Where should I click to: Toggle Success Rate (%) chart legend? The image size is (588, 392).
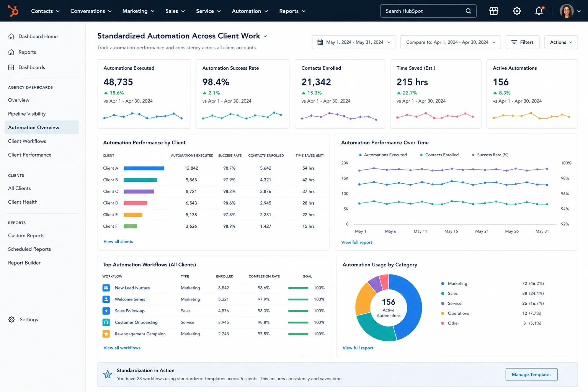490,155
